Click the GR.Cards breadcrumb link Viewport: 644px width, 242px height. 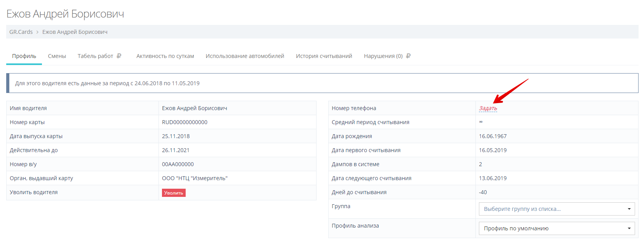[x=21, y=32]
